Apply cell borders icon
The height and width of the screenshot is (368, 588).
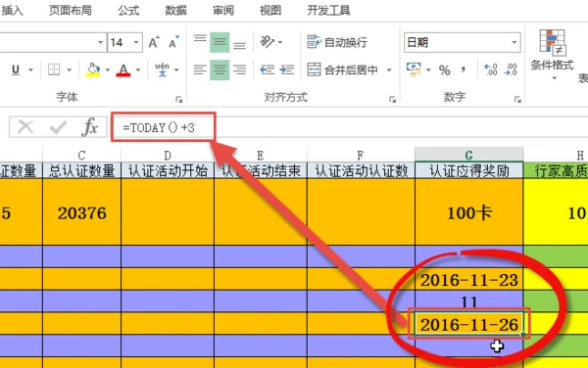click(x=54, y=69)
